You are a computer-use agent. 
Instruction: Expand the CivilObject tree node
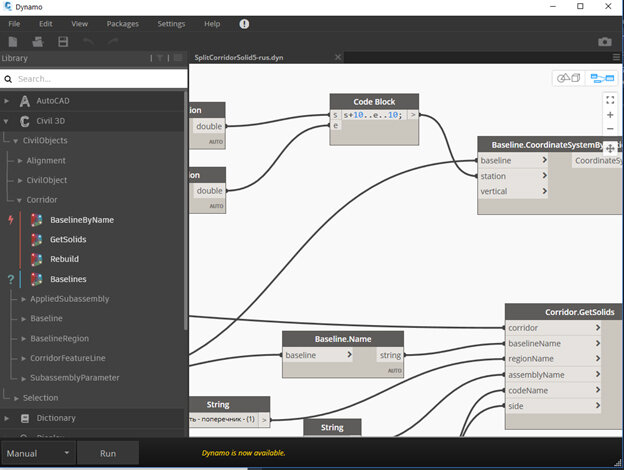[x=20, y=180]
